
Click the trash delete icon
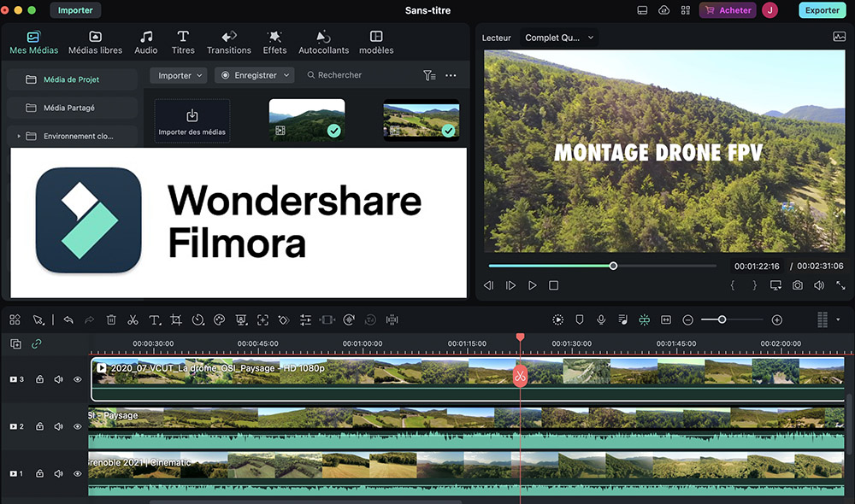click(x=111, y=320)
